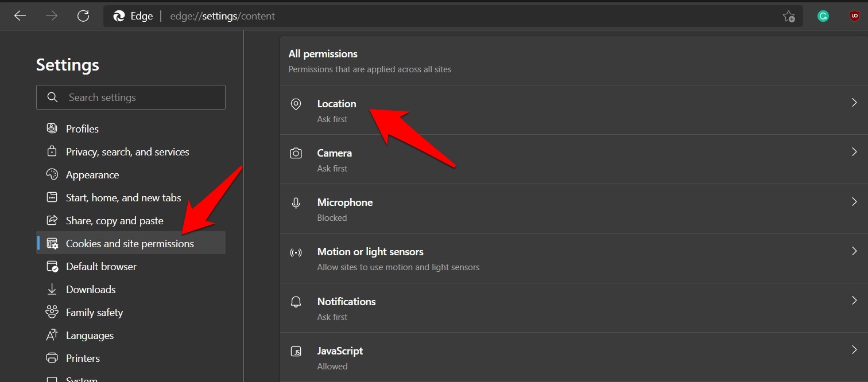Click the browser back arrow
868x382 pixels.
pos(20,16)
